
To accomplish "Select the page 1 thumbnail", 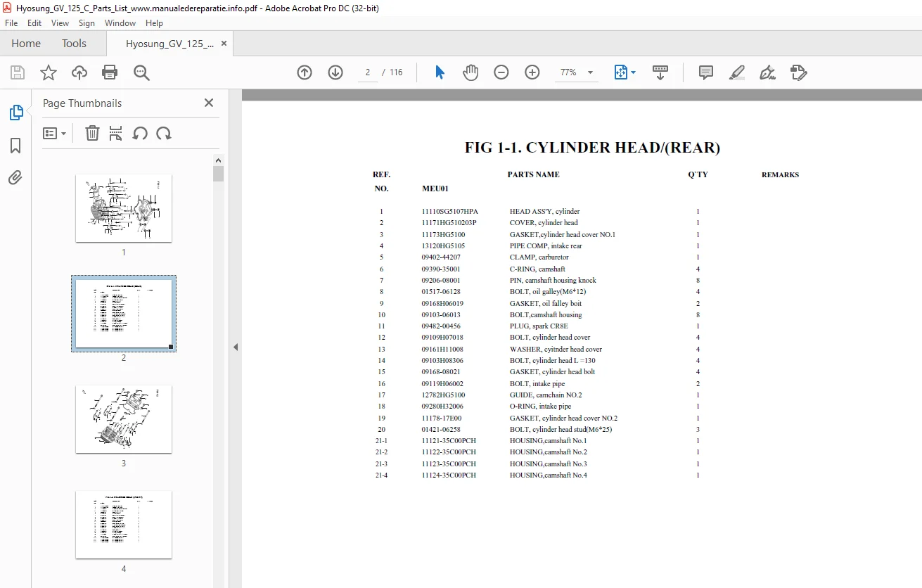I will coord(124,208).
